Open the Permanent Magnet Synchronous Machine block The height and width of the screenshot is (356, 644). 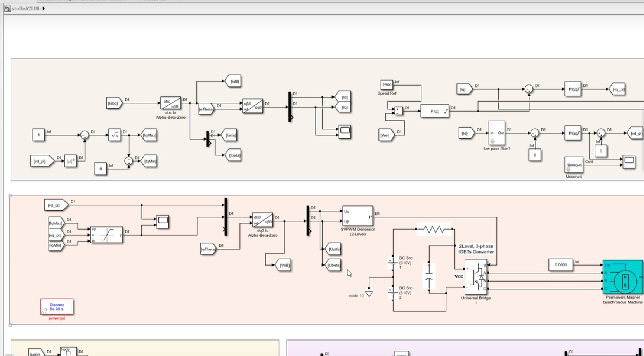622,277
